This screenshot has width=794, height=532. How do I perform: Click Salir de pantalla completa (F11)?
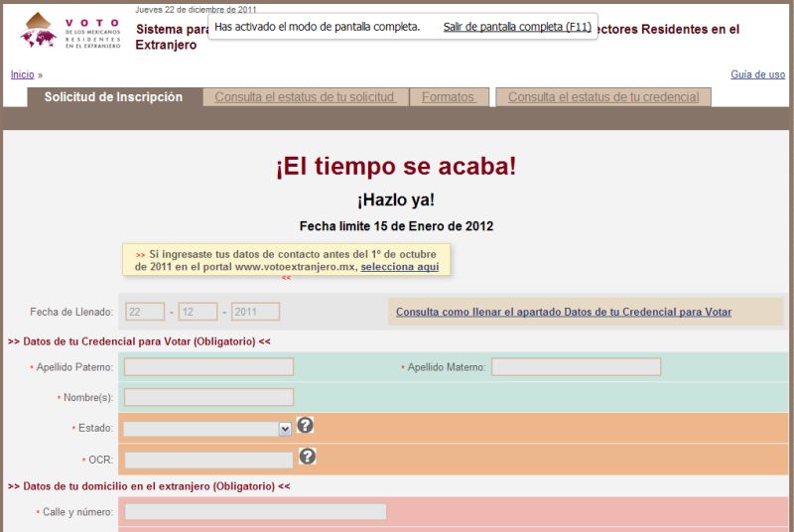point(517,27)
